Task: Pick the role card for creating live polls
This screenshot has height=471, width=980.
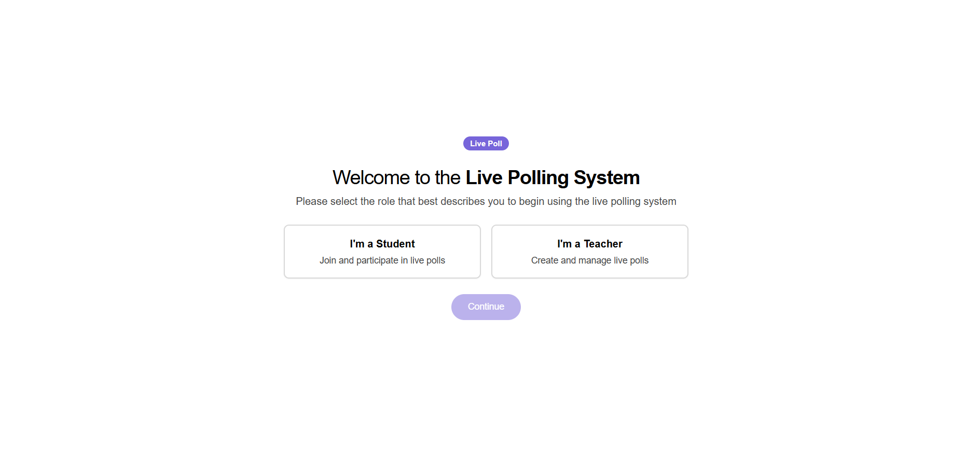Action: [589, 252]
